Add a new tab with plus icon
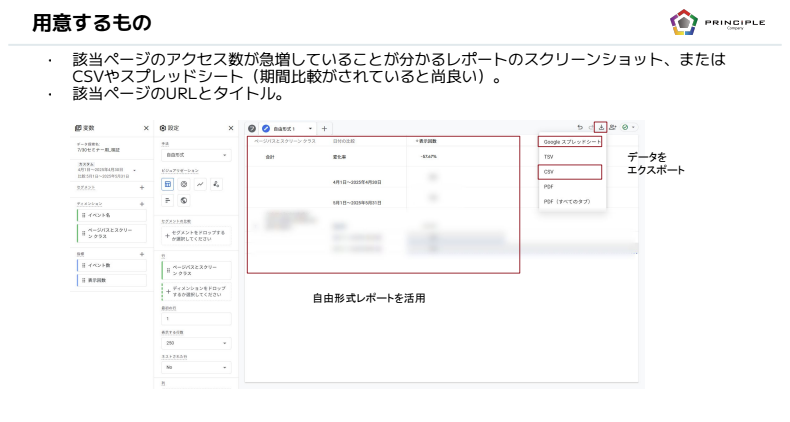This screenshot has width=790, height=422. click(x=324, y=128)
